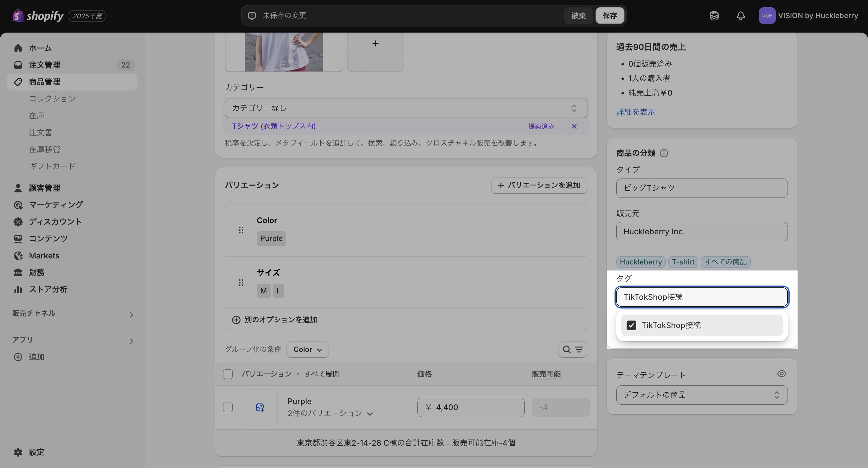Select the Purple variant row checkbox
The height and width of the screenshot is (468, 868).
(x=228, y=407)
